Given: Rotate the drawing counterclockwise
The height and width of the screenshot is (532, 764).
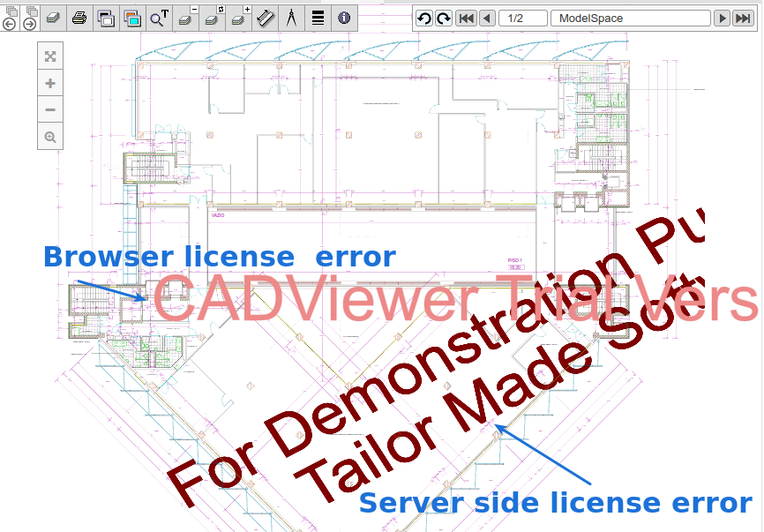Looking at the screenshot, I should click(424, 19).
